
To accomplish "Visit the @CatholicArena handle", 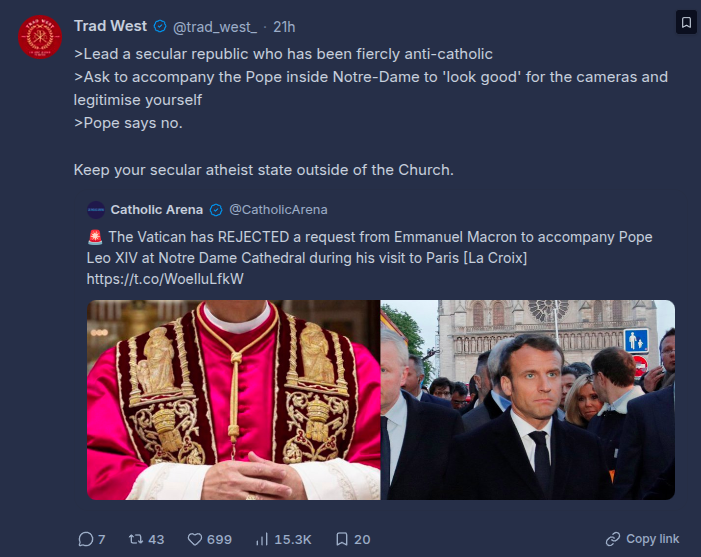I will click(278, 210).
